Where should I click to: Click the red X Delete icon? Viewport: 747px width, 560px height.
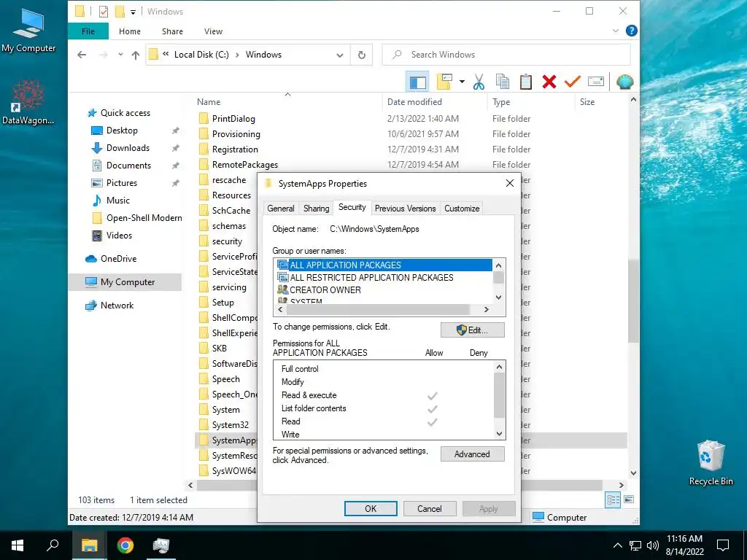pyautogui.click(x=549, y=82)
